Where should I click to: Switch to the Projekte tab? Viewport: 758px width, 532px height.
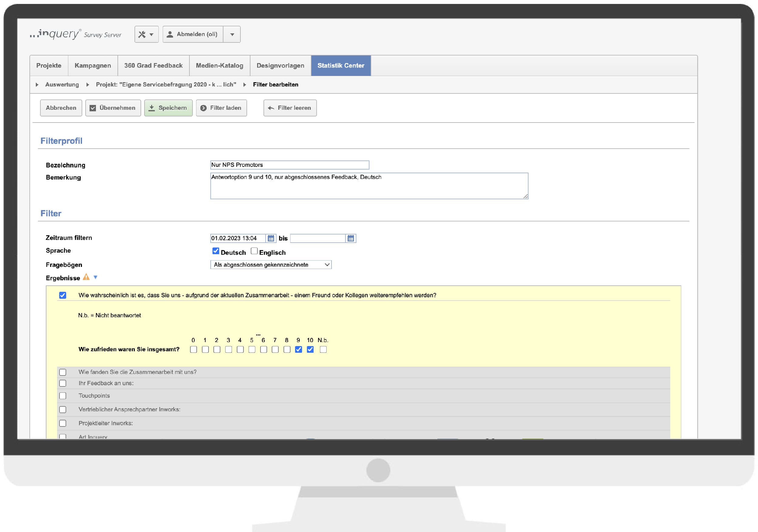click(49, 66)
